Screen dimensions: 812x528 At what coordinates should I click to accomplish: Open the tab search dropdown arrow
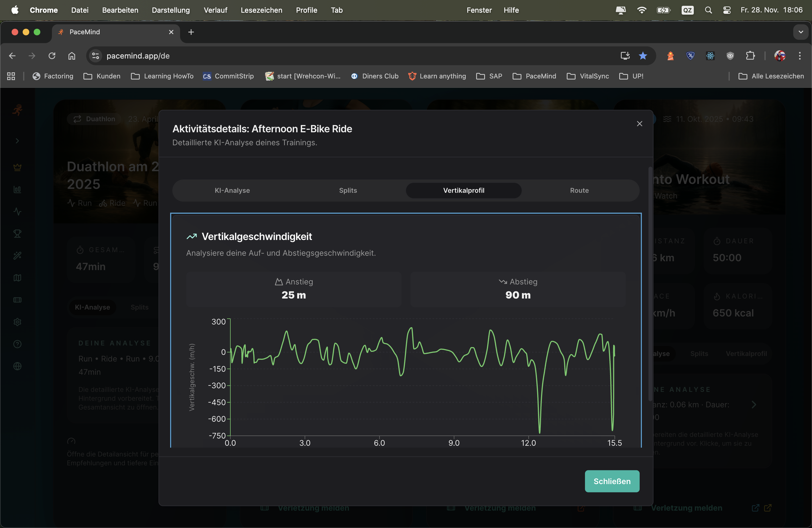click(x=800, y=32)
